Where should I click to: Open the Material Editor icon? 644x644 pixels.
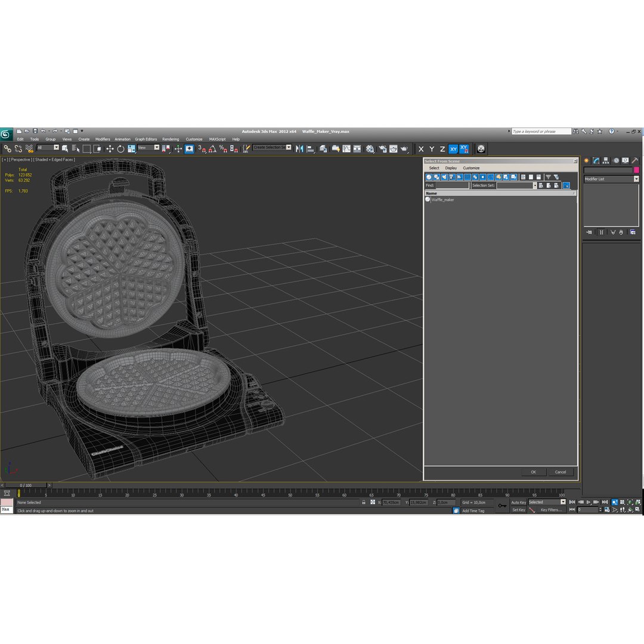[370, 148]
